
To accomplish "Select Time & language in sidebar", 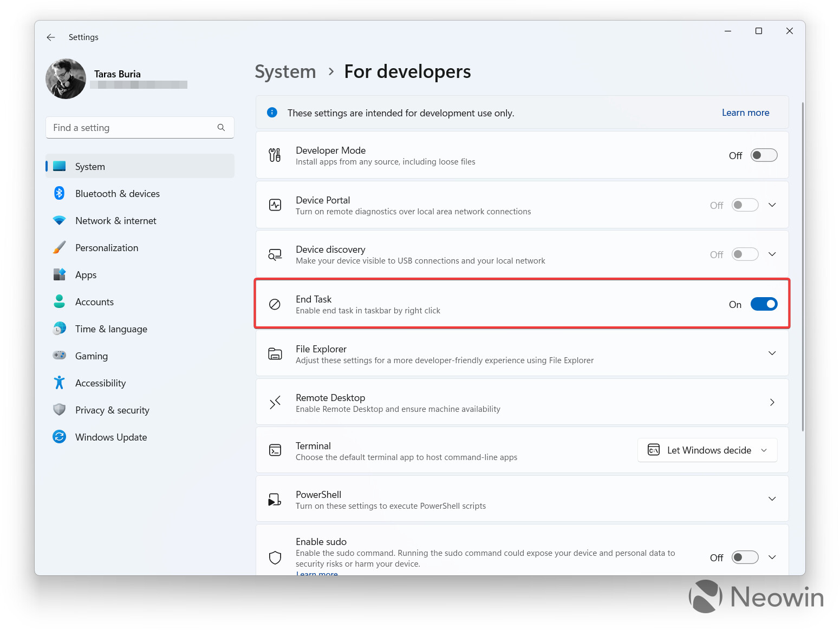I will pyautogui.click(x=140, y=329).
